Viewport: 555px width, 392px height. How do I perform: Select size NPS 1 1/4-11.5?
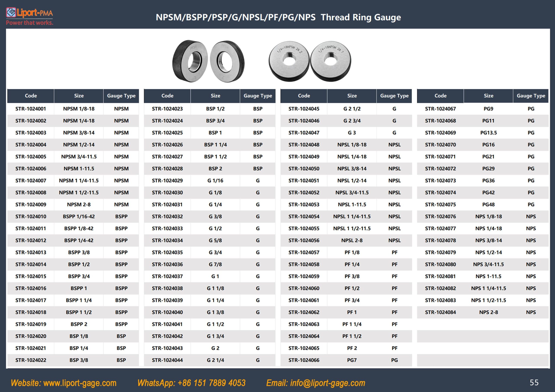pos(488,288)
